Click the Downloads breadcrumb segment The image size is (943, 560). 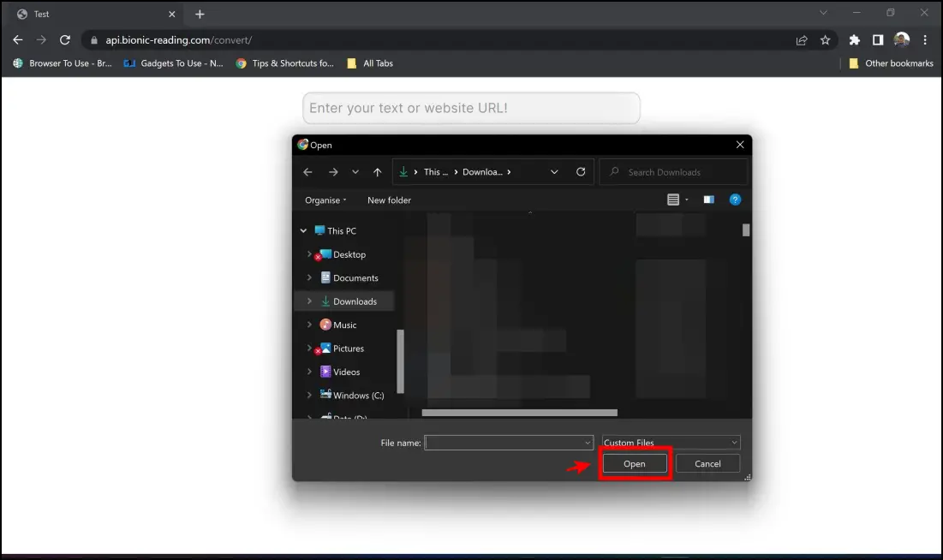tap(482, 172)
